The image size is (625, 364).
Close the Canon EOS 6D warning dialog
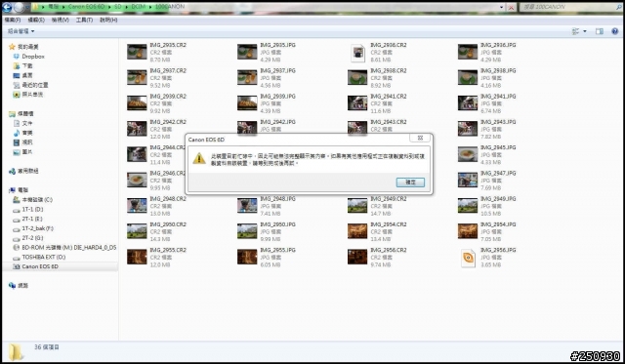[x=420, y=138]
